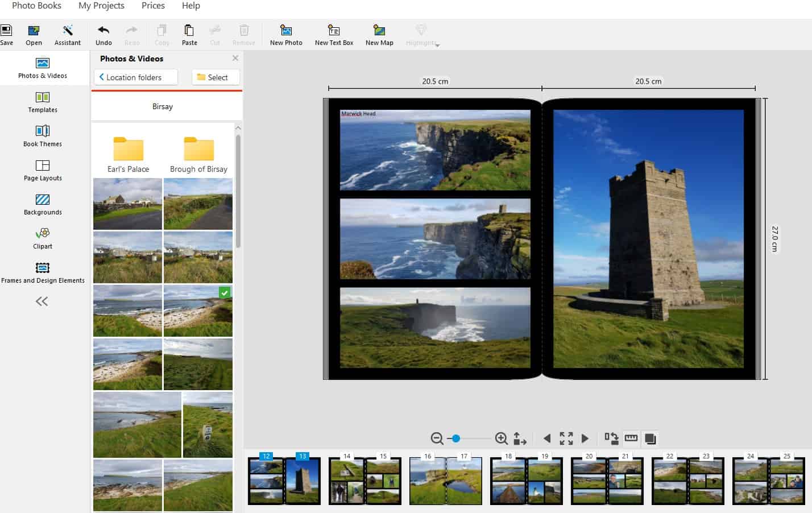This screenshot has width=812, height=513.
Task: Insert a New Map
Action: pyautogui.click(x=379, y=31)
